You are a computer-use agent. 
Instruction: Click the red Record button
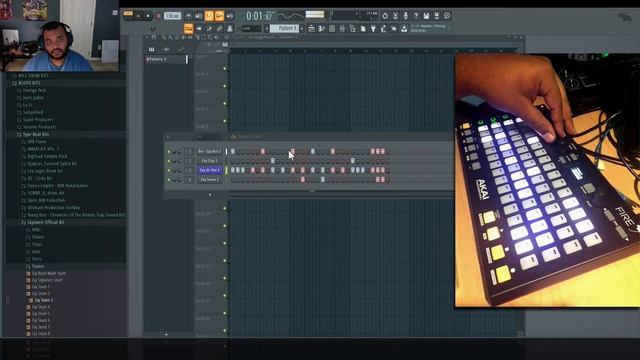click(x=158, y=16)
